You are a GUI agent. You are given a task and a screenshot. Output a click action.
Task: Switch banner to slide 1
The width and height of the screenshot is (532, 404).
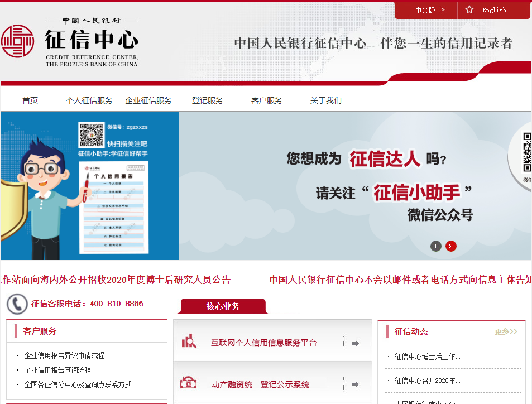pos(435,246)
